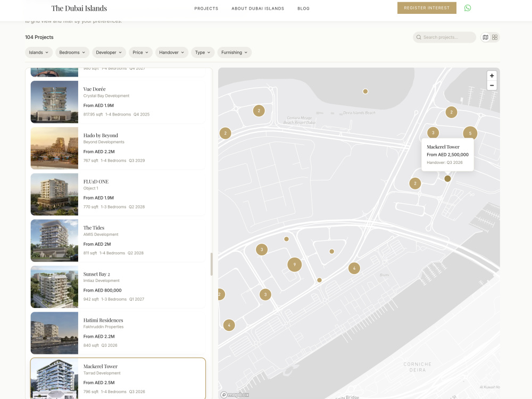Click the single pin near Deira Islands Beach
Viewport: 532px width, 399px height.
tap(365, 92)
